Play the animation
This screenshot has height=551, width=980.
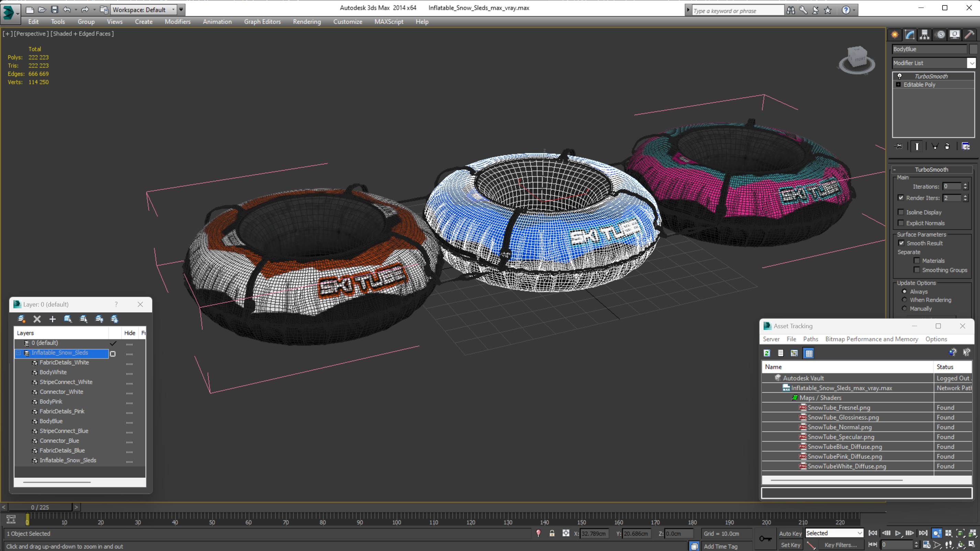tap(898, 533)
